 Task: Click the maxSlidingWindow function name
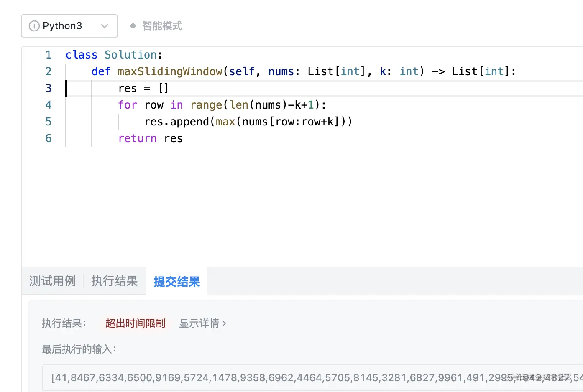pyautogui.click(x=170, y=71)
